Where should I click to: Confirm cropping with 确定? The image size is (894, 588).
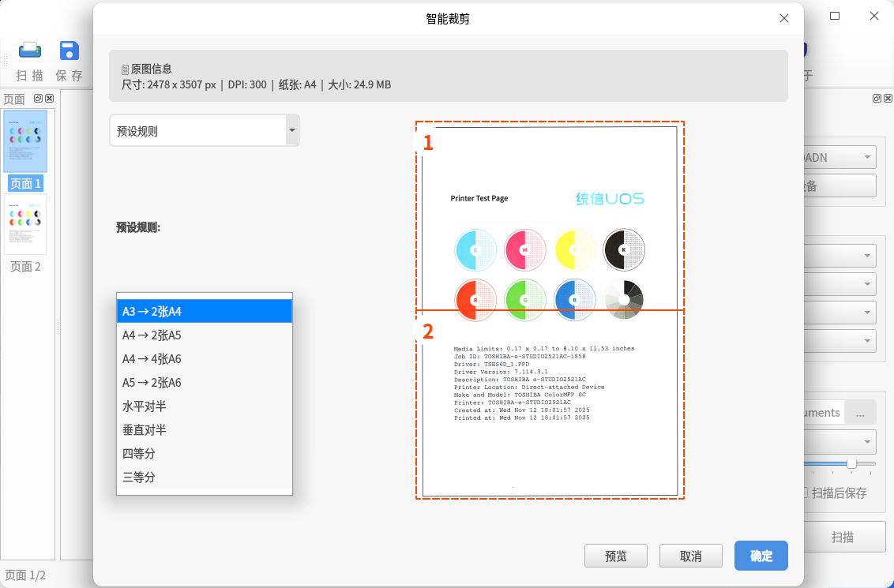pos(761,556)
